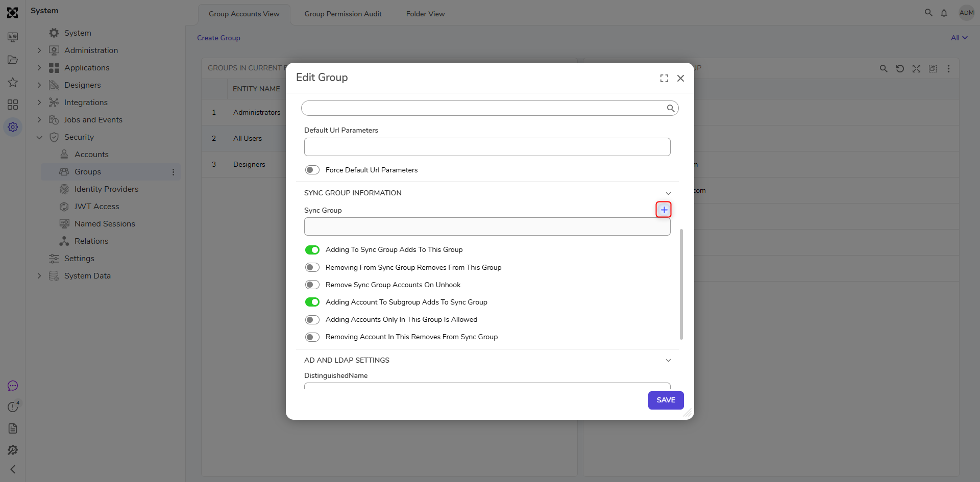Close the Edit Group dialog
980x482 pixels.
tap(680, 78)
